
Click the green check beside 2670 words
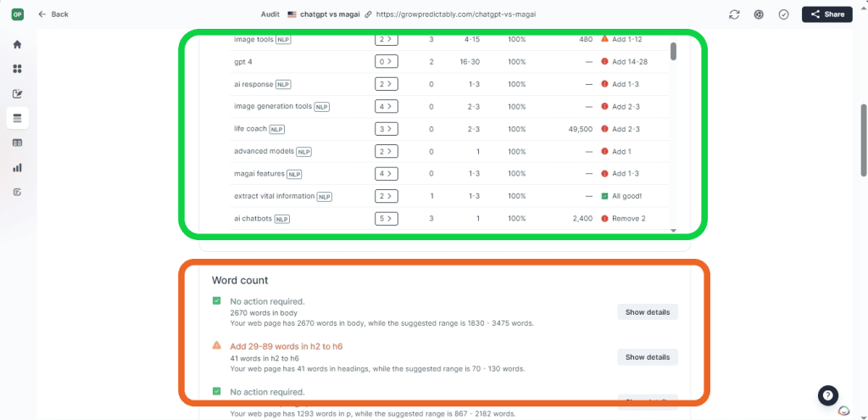pyautogui.click(x=217, y=301)
